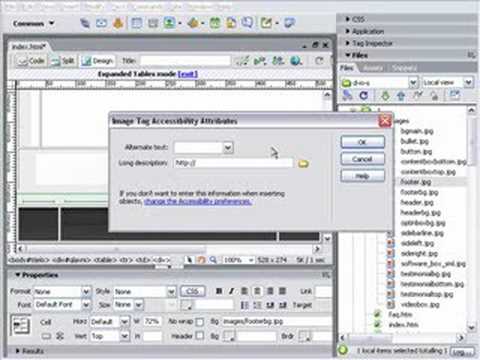This screenshot has width=480, height=360.
Task: Select the Assets tab
Action: (373, 68)
